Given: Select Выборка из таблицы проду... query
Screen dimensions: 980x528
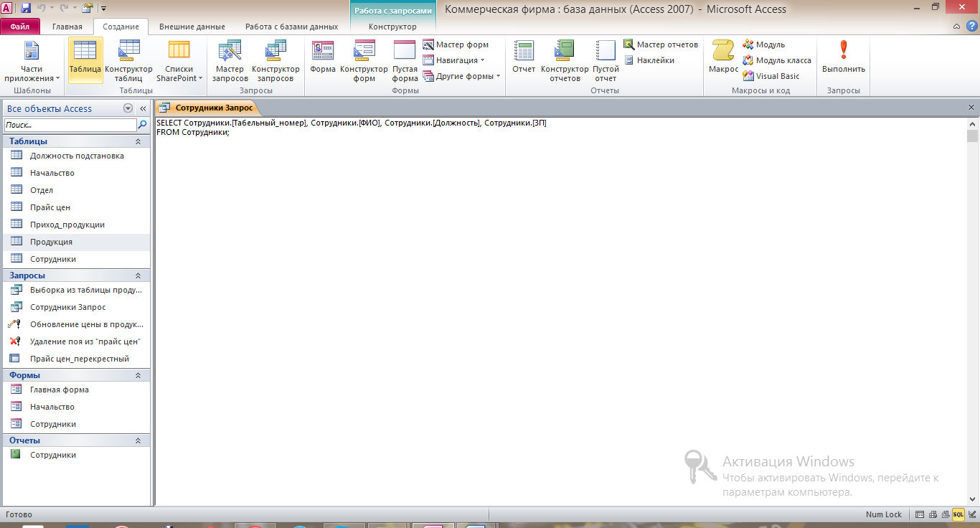Looking at the screenshot, I should point(77,290).
